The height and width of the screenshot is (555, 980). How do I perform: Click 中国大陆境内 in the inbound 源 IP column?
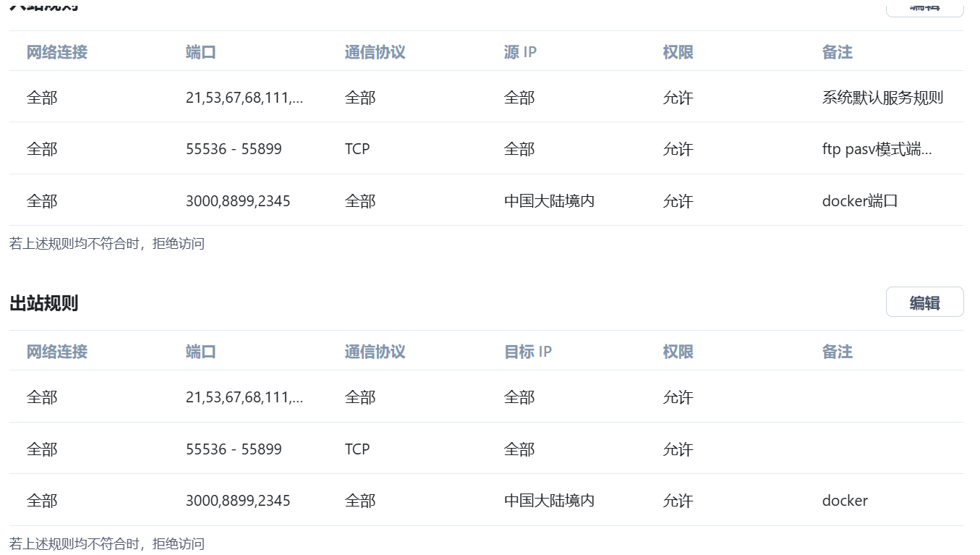pos(549,201)
